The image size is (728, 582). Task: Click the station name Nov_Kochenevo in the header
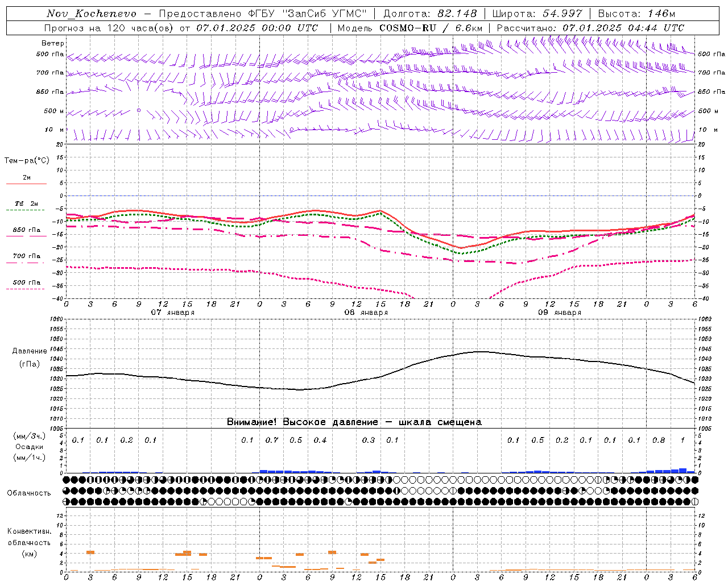coord(92,14)
